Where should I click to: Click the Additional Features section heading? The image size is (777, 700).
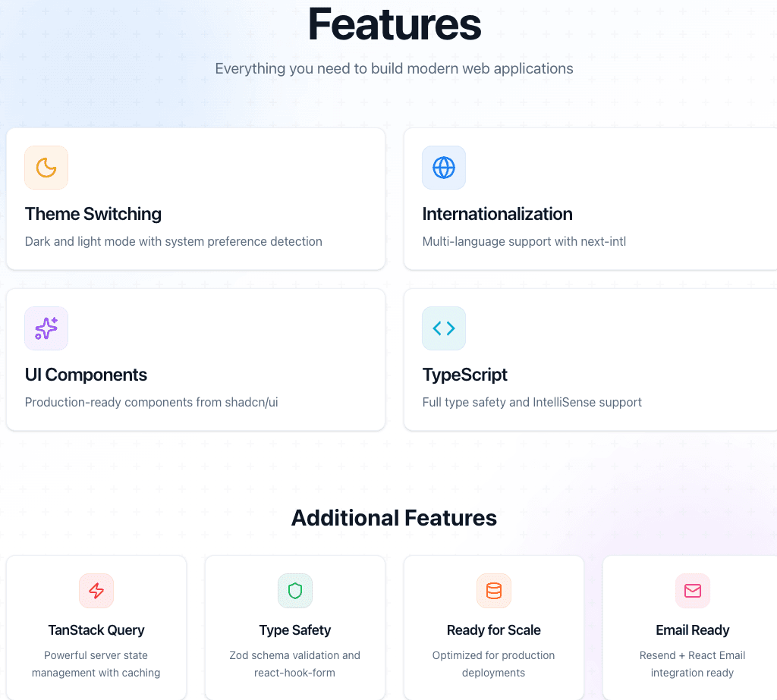tap(394, 518)
